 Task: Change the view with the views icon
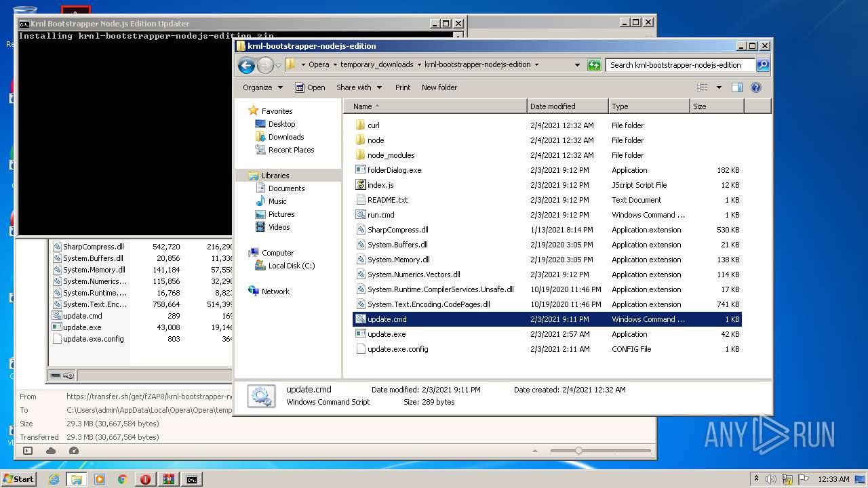click(703, 87)
